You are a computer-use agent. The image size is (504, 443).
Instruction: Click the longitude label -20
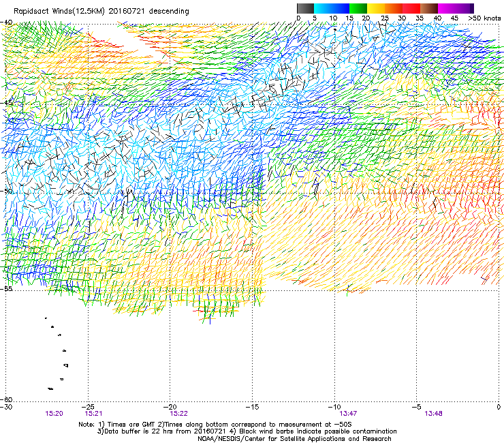click(x=170, y=407)
